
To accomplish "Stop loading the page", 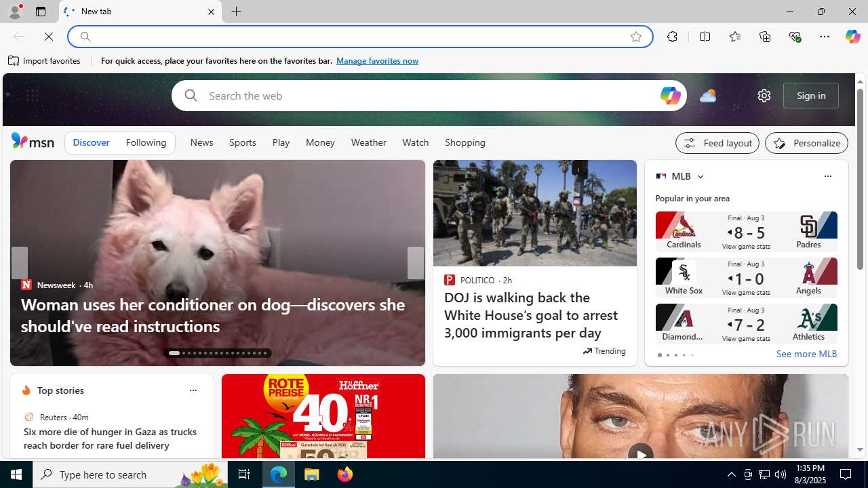I will coord(49,37).
